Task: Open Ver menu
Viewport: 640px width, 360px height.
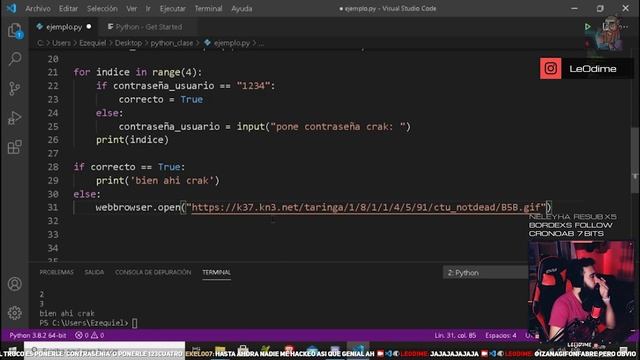Action: tap(131, 9)
